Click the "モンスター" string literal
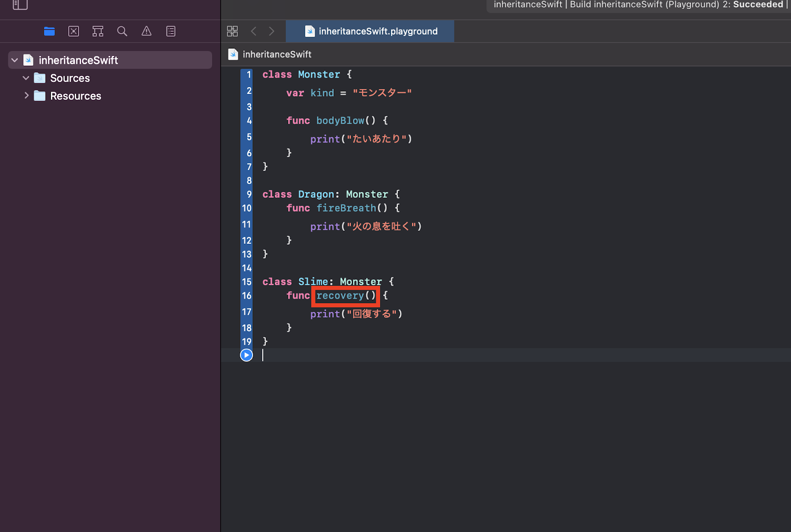 [x=382, y=93]
